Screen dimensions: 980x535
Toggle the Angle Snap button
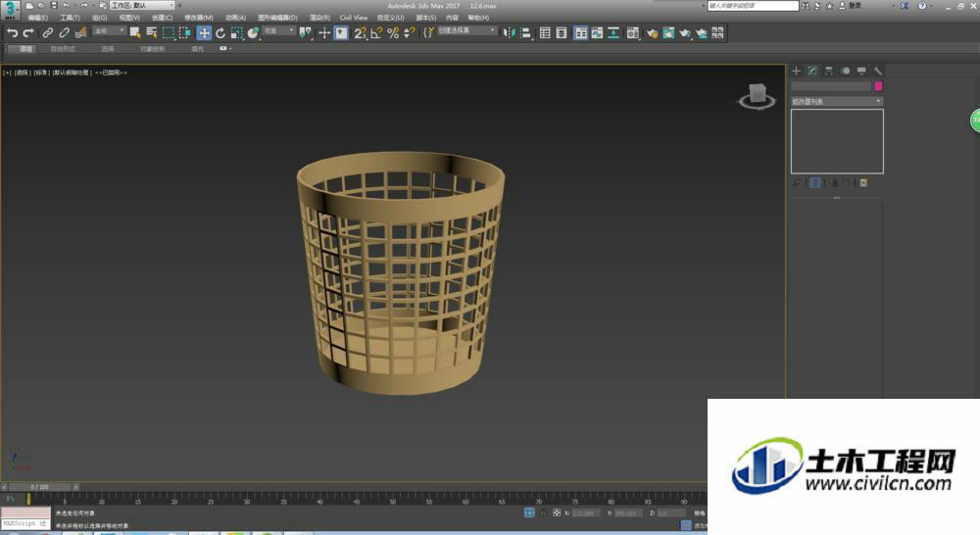pos(376,33)
